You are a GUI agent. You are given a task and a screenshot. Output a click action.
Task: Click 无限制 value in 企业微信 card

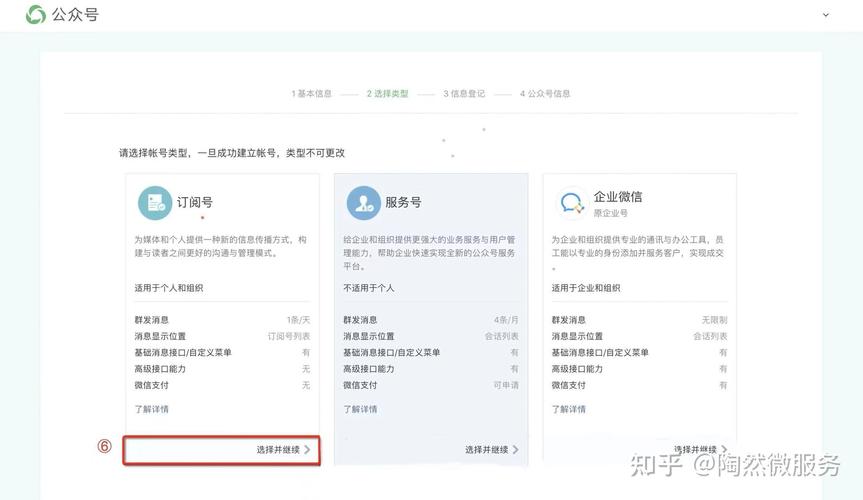coord(714,320)
